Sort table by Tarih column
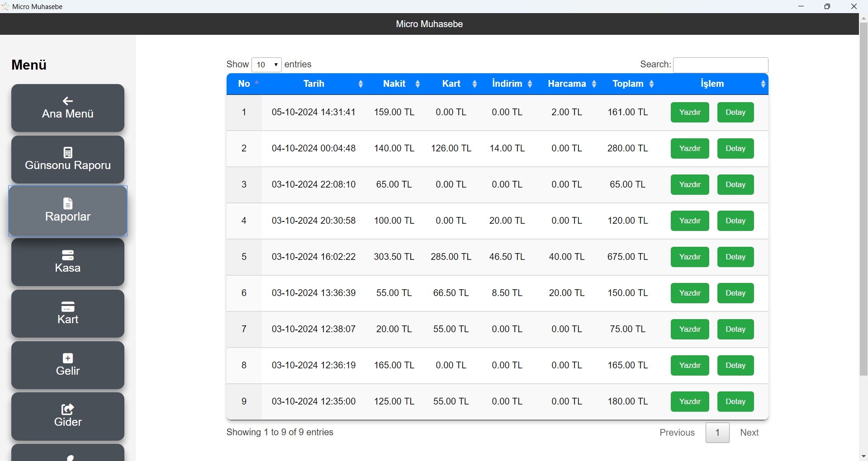868x461 pixels. tap(360, 84)
